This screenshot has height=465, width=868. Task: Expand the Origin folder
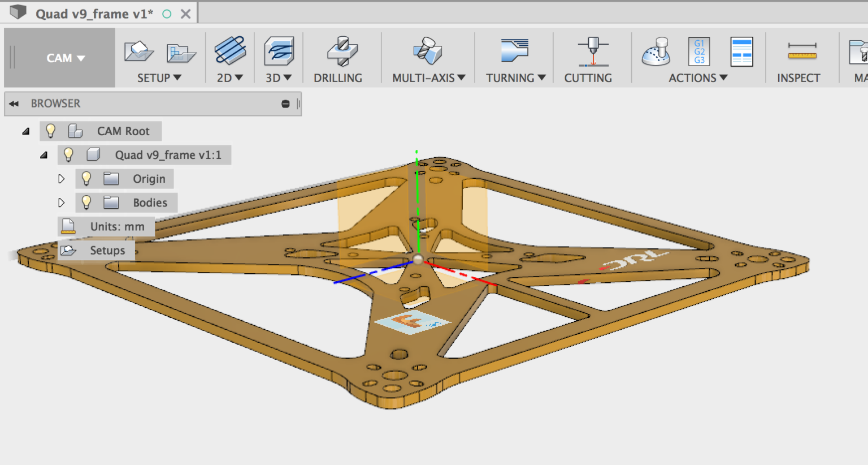click(62, 179)
